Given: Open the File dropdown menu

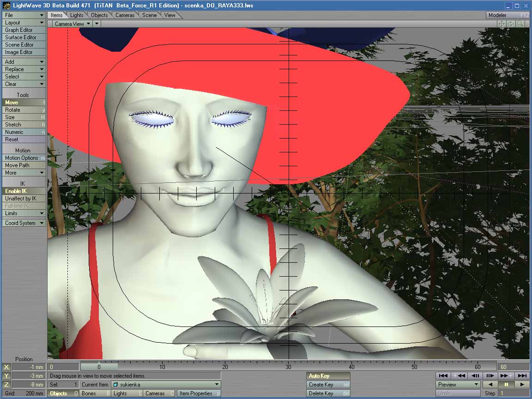Looking at the screenshot, I should [x=24, y=15].
